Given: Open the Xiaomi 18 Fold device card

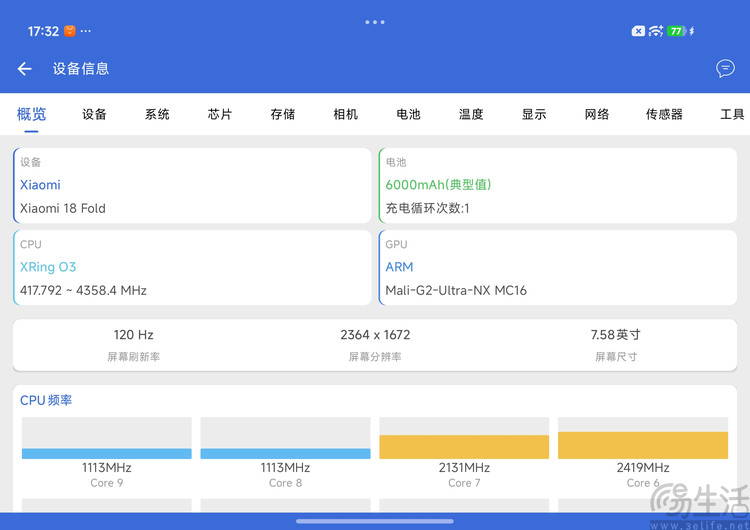Looking at the screenshot, I should pyautogui.click(x=192, y=186).
